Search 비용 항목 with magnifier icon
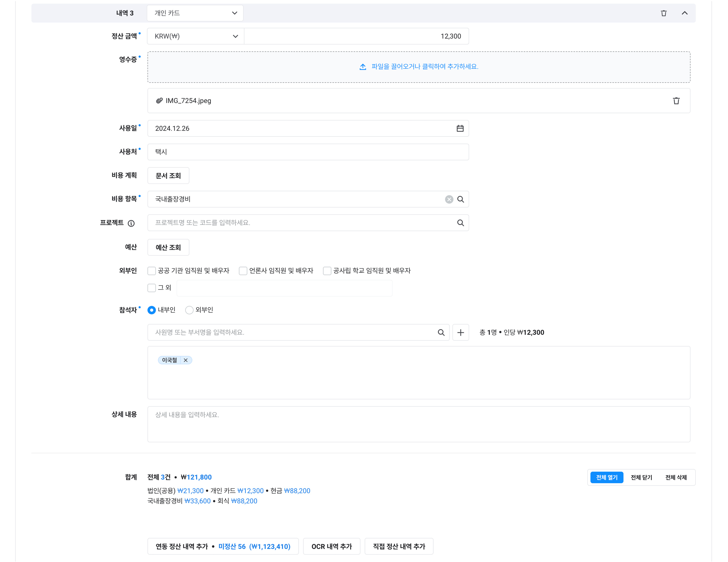The height and width of the screenshot is (562, 728). (x=460, y=199)
